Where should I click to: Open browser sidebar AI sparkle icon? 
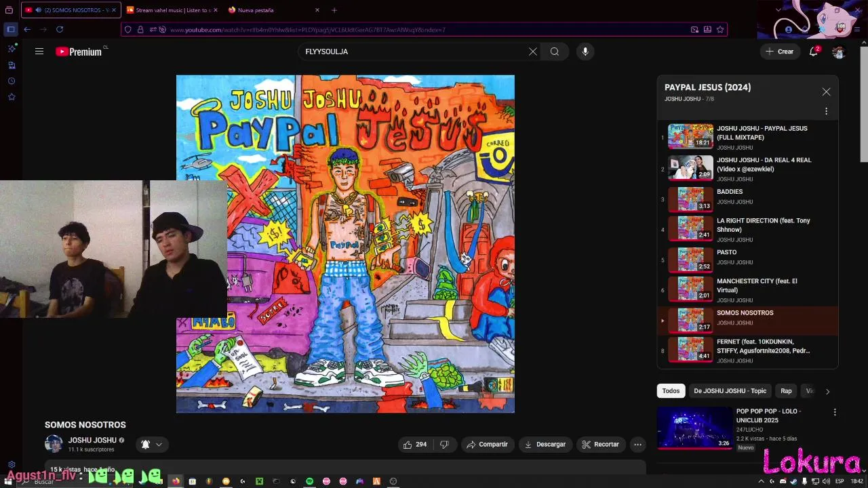[12, 49]
